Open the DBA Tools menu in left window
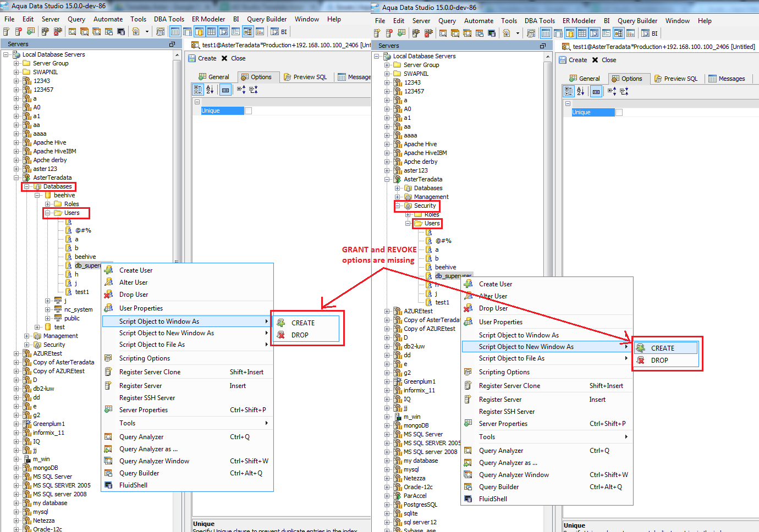 [x=169, y=19]
